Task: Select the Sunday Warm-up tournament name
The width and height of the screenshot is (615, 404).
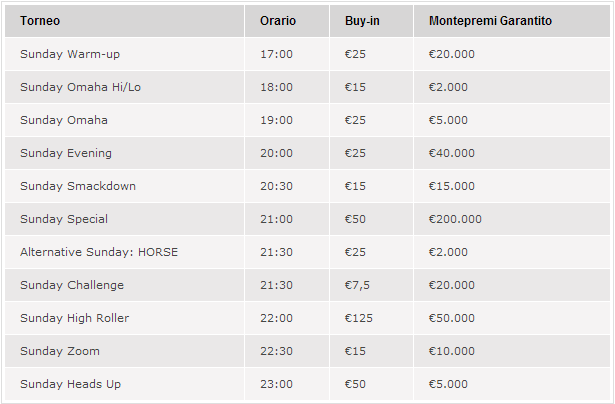Action: coord(70,54)
